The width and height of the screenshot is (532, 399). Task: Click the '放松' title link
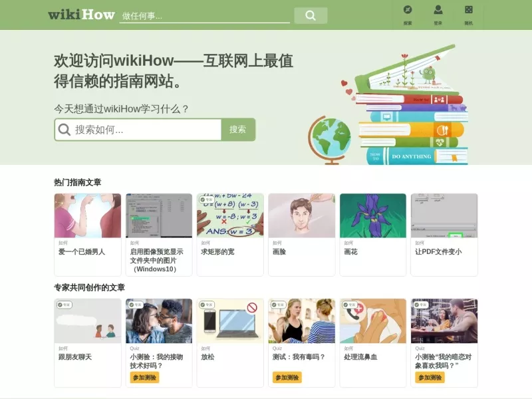[207, 357]
